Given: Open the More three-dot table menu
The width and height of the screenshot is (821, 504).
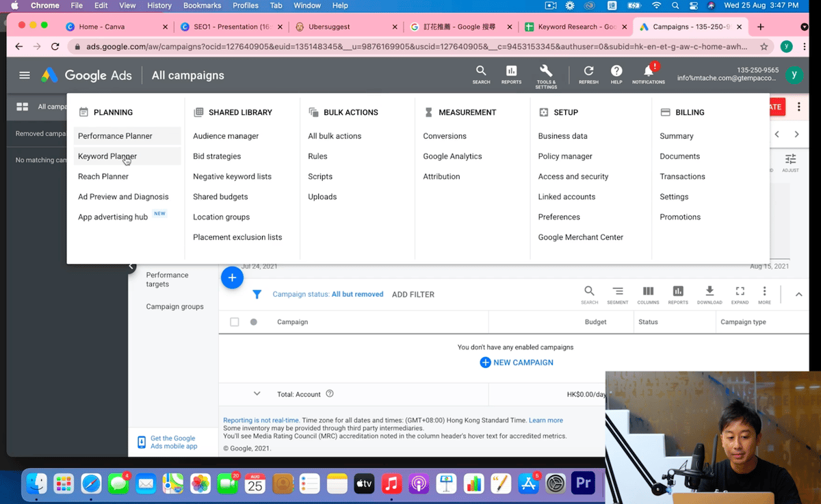Looking at the screenshot, I should (764, 294).
